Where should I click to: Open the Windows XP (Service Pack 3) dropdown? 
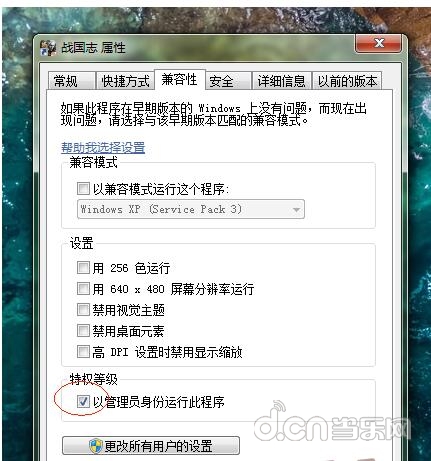point(191,209)
